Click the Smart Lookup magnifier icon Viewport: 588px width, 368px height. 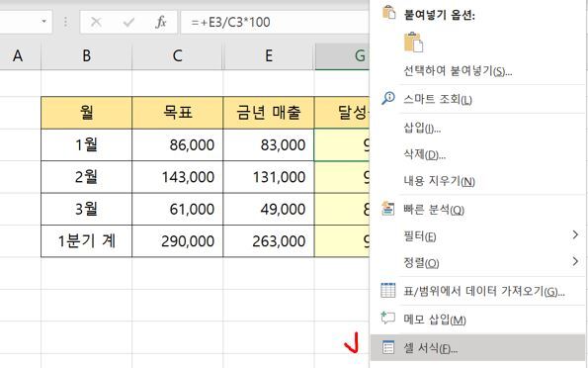(388, 98)
